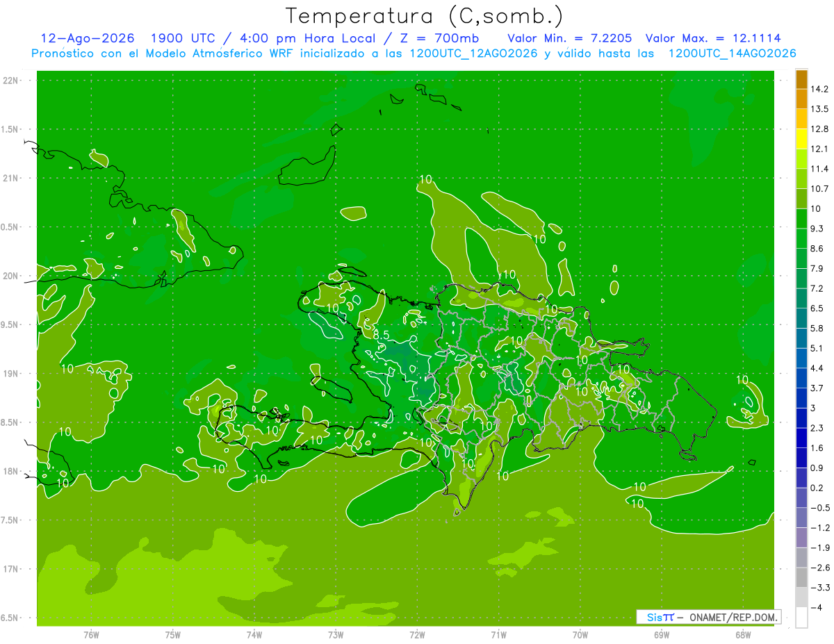Screen dimensions: 834x644
Task: Select the date text '12-Ago-2026'
Action: 88,38
